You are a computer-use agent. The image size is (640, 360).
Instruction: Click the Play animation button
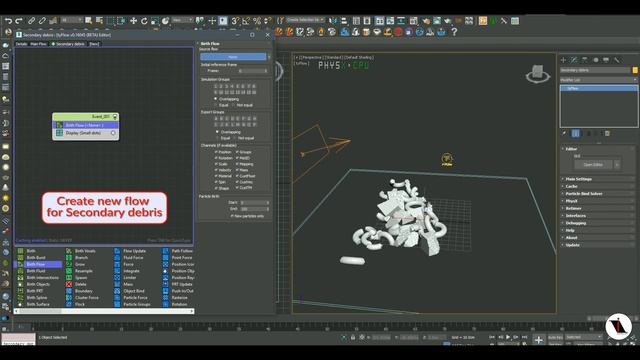(508, 337)
